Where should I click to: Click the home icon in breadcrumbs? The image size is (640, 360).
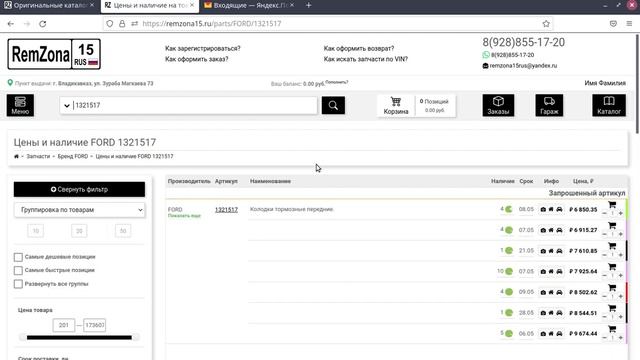click(16, 156)
